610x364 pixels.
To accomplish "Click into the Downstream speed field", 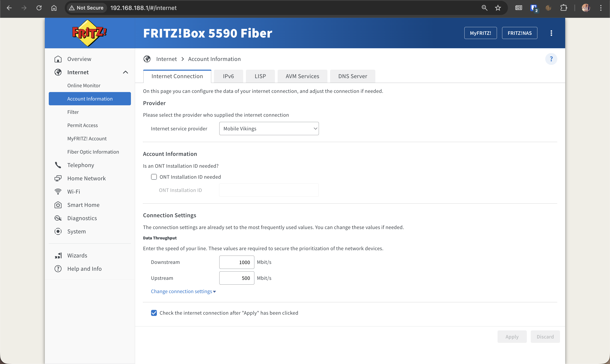I will [236, 262].
